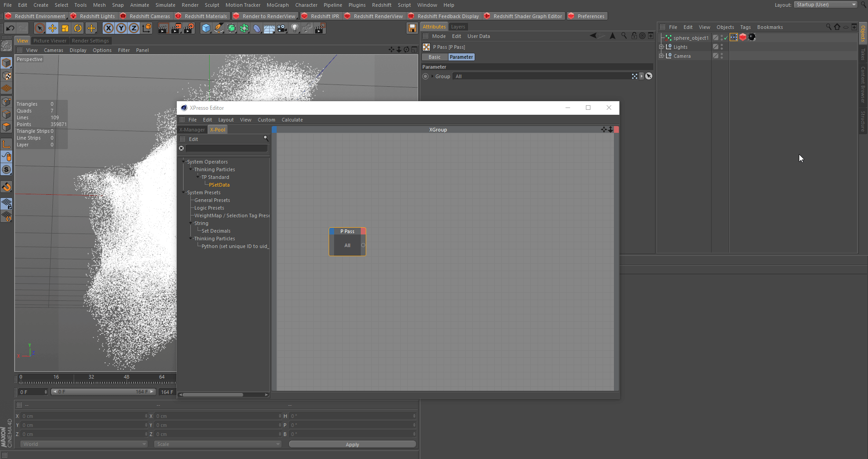This screenshot has height=459, width=868.
Task: Switch to the Layers tab
Action: pos(458,27)
